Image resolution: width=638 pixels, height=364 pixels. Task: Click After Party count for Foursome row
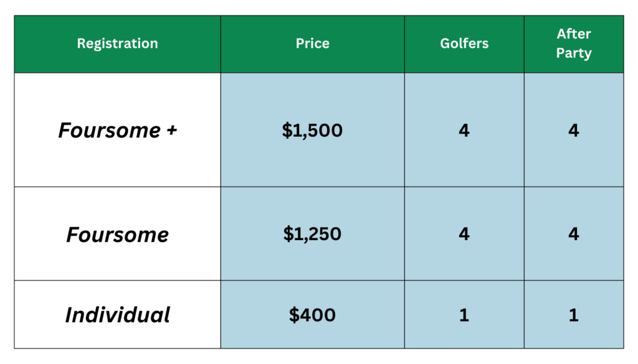[574, 233]
